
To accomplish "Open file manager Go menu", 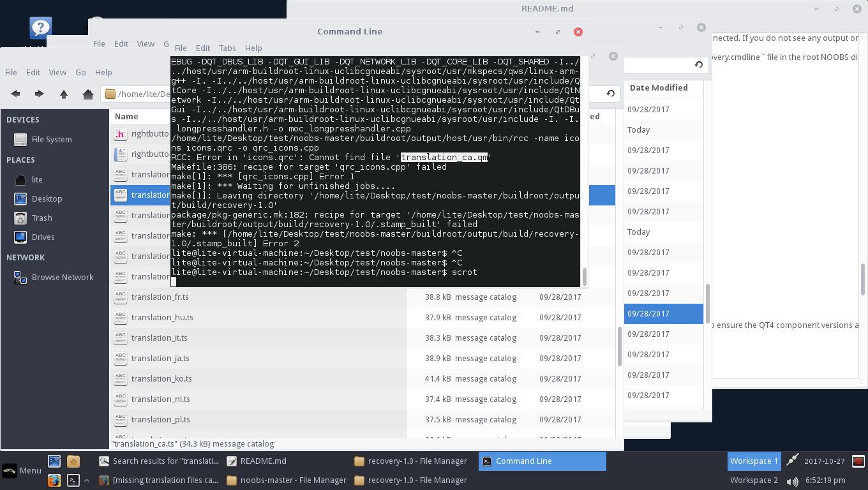I will pos(80,72).
